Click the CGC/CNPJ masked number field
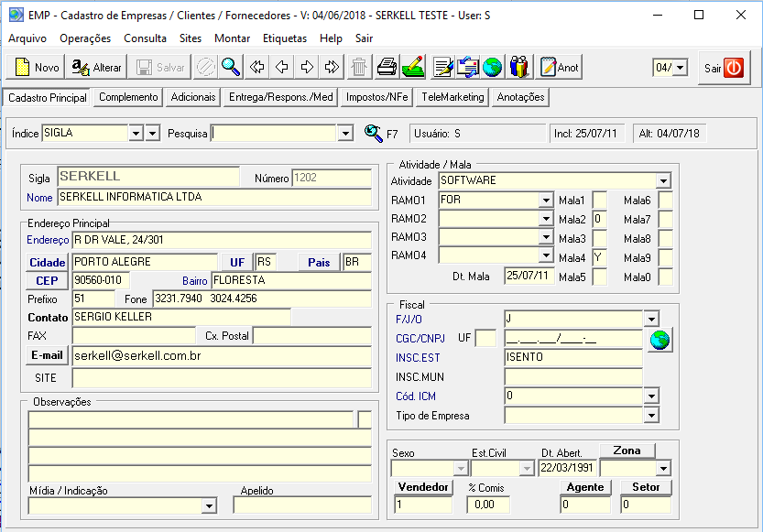 tap(573, 339)
